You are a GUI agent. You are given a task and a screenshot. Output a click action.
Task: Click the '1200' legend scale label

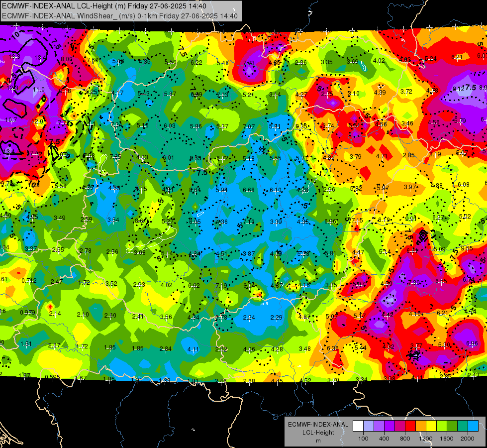click(x=426, y=439)
